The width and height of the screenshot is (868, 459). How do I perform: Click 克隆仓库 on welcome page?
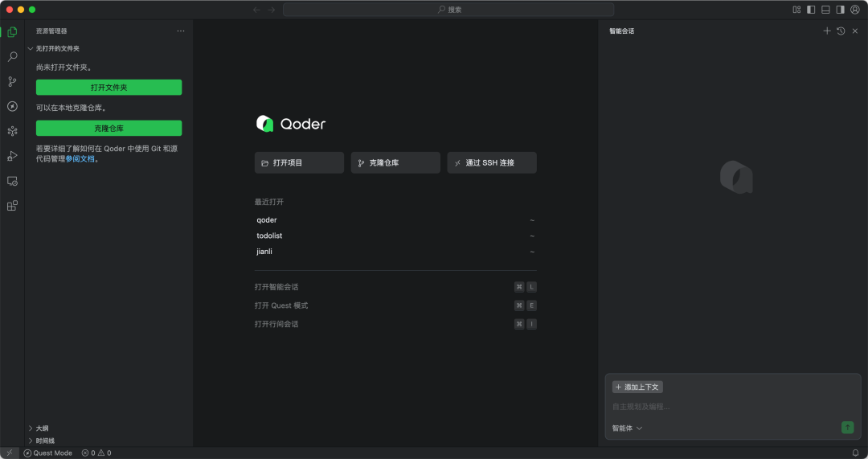pos(395,163)
